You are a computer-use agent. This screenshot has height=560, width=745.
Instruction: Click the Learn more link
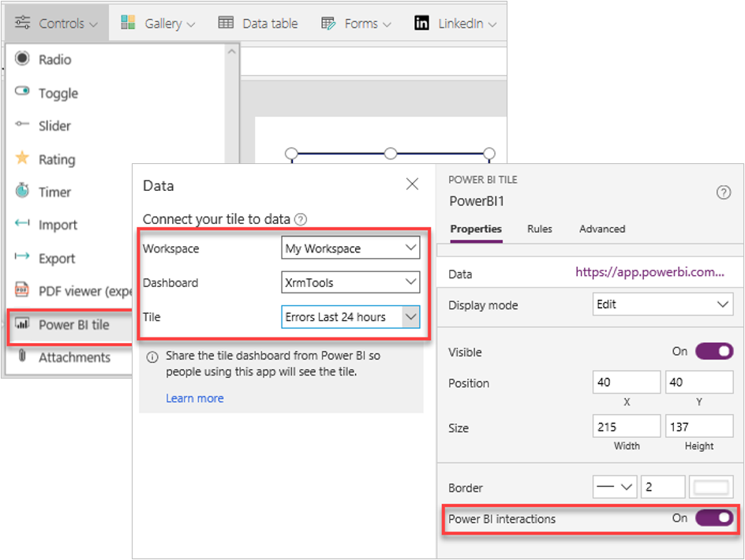click(194, 398)
